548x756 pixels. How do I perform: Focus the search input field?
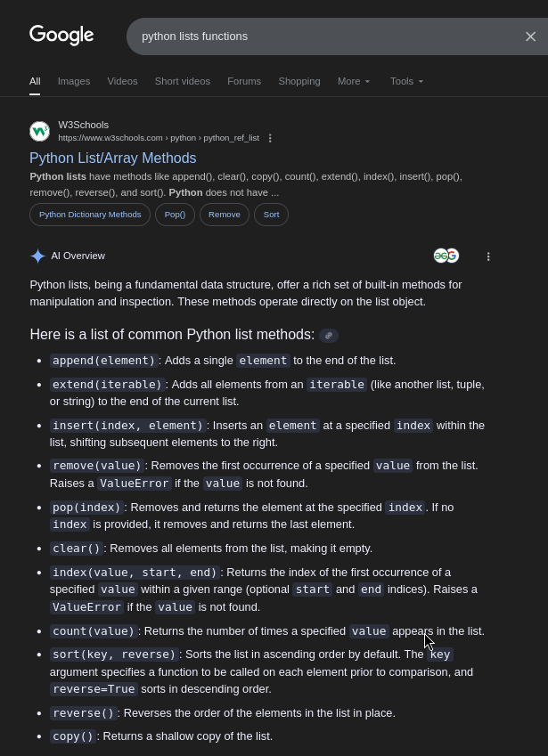[321, 37]
